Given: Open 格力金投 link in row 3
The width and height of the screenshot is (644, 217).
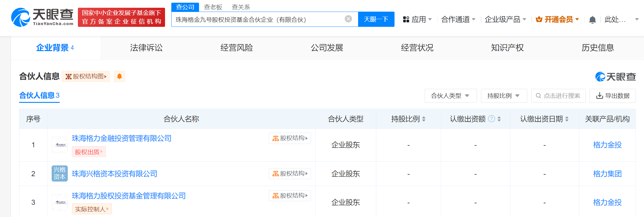Looking at the screenshot, I should [x=607, y=202].
